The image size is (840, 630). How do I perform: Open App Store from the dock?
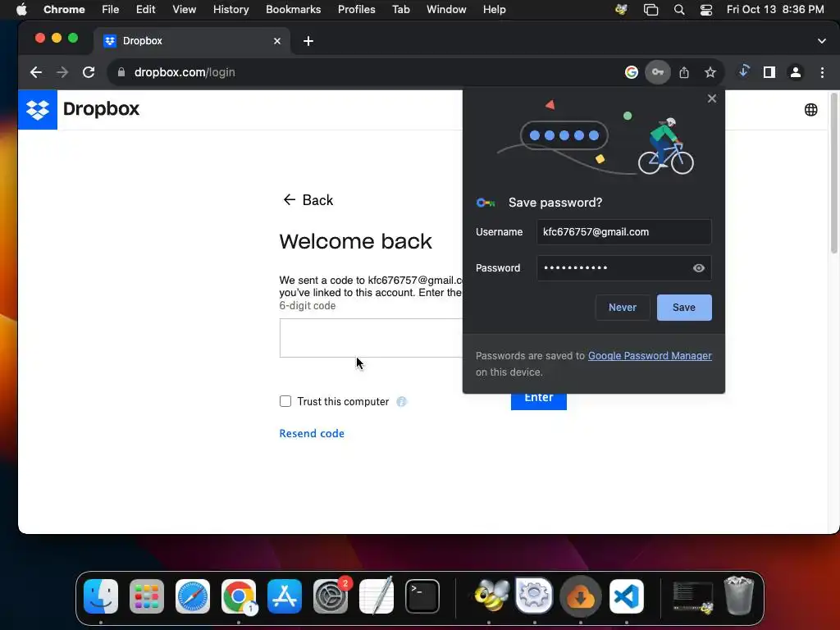coord(285,596)
